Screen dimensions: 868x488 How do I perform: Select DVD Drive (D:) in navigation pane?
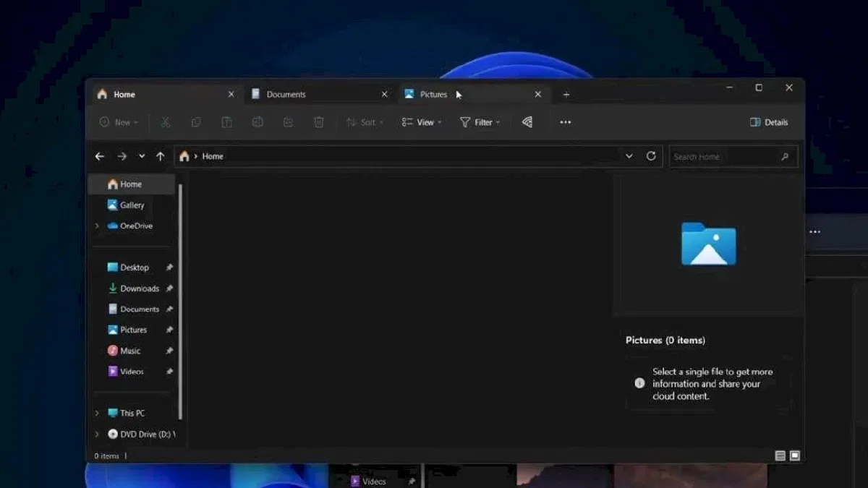[141, 434]
